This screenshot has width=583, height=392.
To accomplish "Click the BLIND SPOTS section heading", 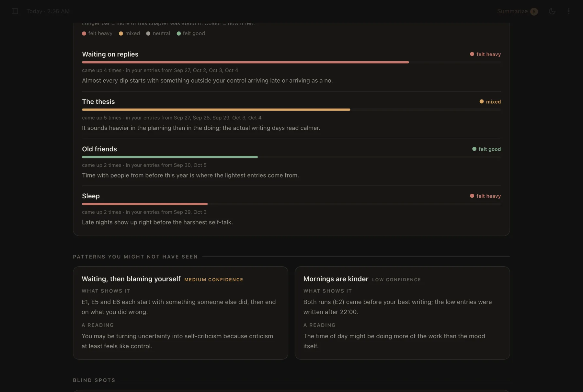I will [x=94, y=380].
